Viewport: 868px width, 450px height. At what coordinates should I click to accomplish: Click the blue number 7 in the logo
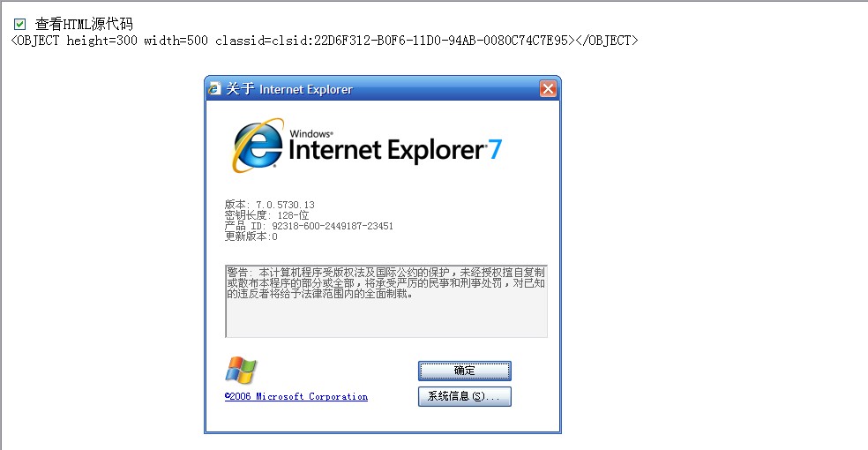click(x=495, y=149)
